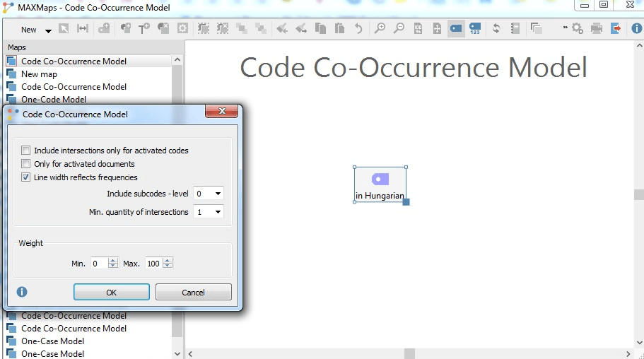Open the New map dropdown arrow
Screen dimensions: 644x359
point(48,30)
